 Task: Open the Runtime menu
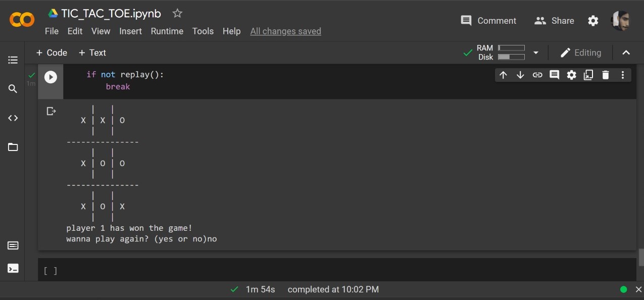pos(167,31)
